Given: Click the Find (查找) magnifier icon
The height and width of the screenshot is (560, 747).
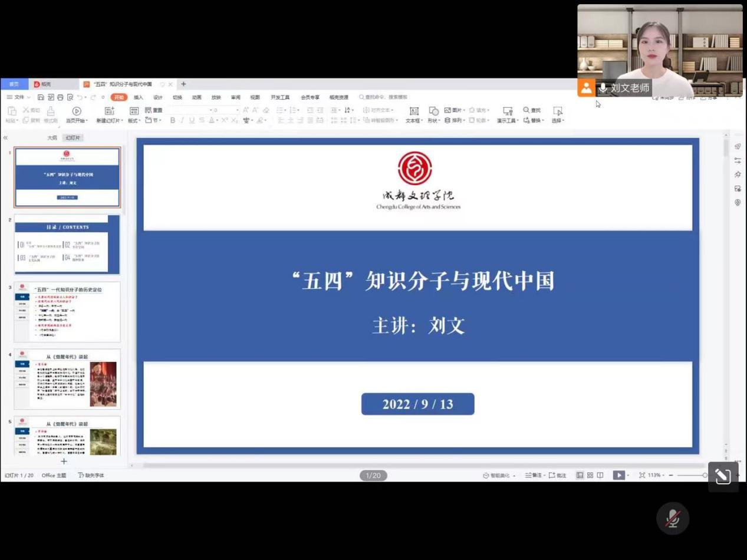Looking at the screenshot, I should pos(526,110).
